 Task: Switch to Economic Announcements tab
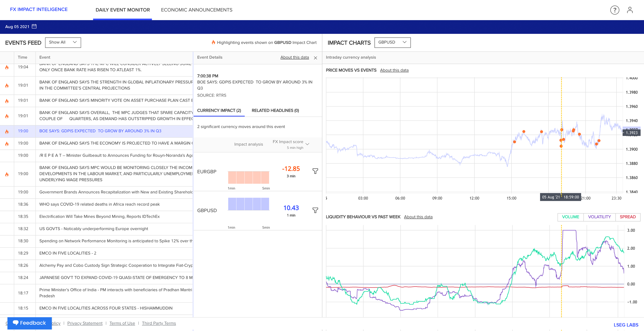(x=197, y=10)
